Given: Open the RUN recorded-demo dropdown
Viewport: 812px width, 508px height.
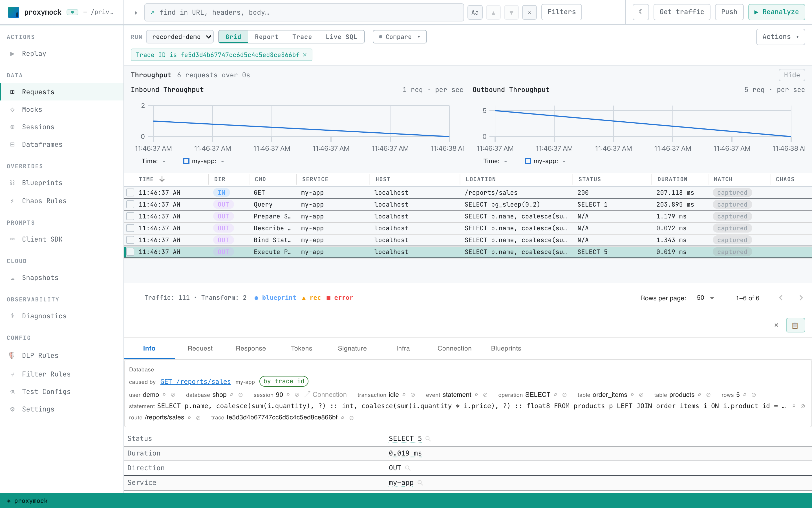Looking at the screenshot, I should coord(180,37).
